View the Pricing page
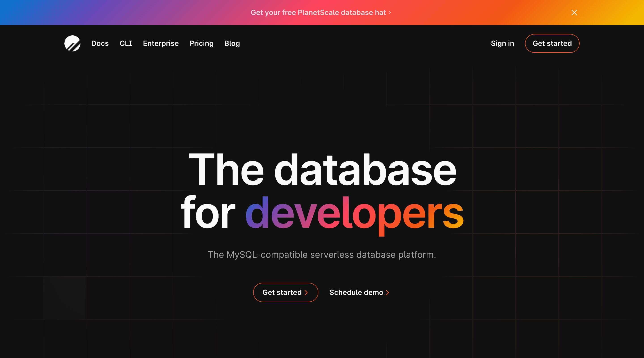Viewport: 644px width, 358px height. (x=201, y=43)
